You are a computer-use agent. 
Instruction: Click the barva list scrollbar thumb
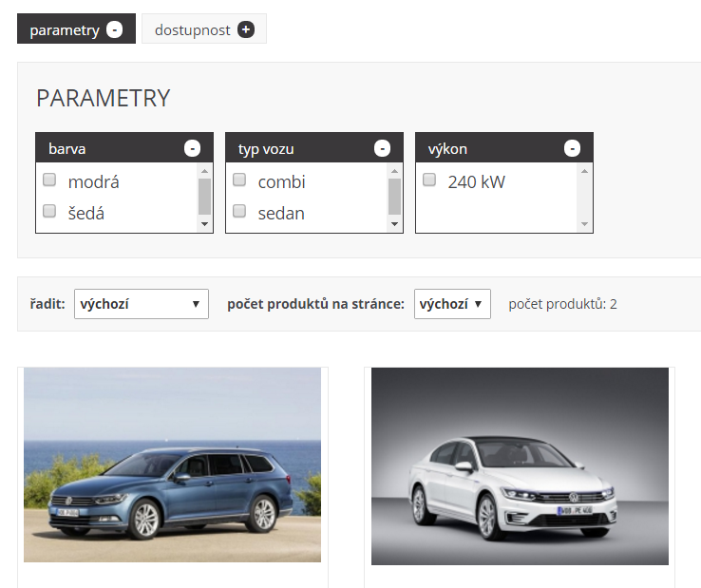coord(204,197)
